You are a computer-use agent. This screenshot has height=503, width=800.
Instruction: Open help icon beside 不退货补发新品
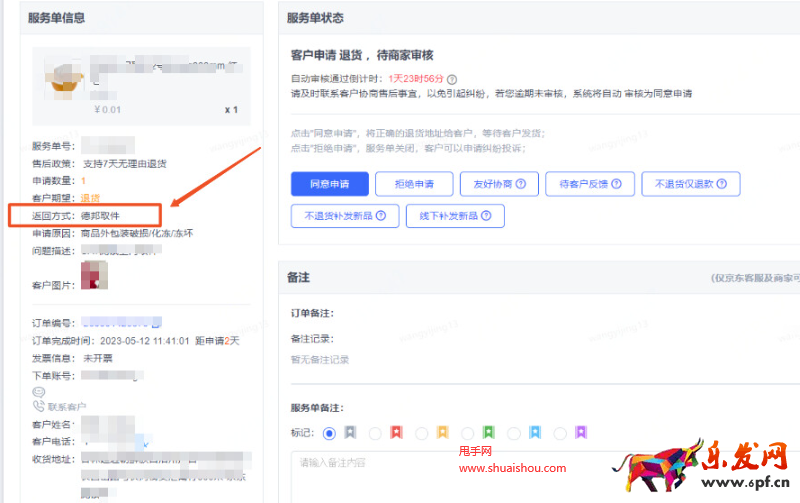[x=381, y=216]
